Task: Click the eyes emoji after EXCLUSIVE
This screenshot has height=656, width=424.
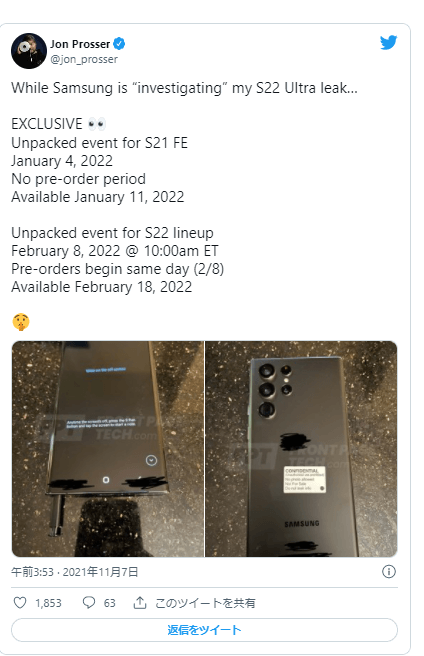Action: (x=97, y=124)
